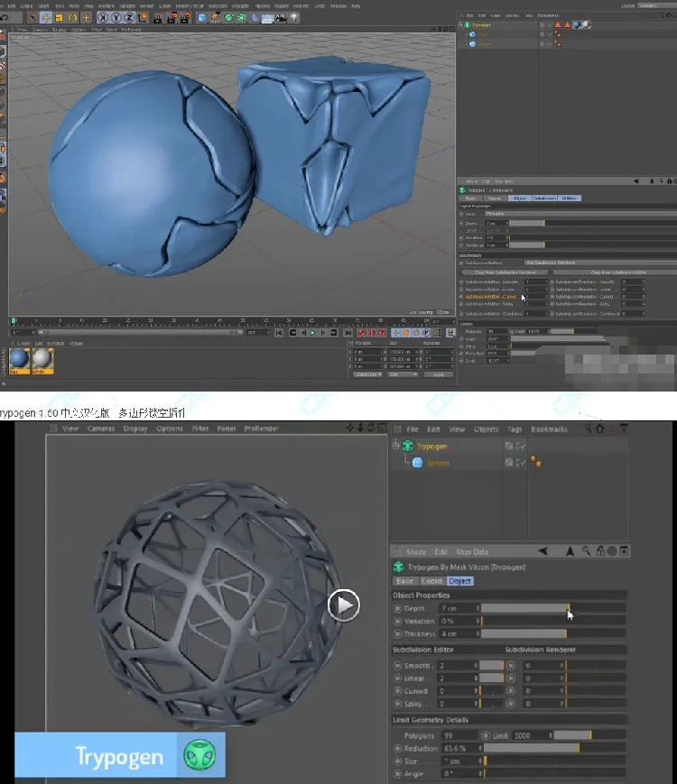Collapse the Object Properties section
The width and height of the screenshot is (677, 784).
coord(421,595)
